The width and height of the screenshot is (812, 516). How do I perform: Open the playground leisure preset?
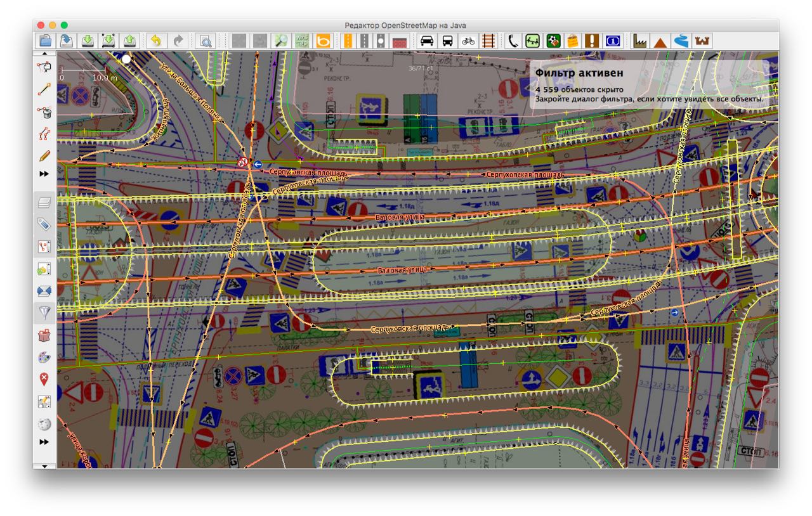point(533,41)
